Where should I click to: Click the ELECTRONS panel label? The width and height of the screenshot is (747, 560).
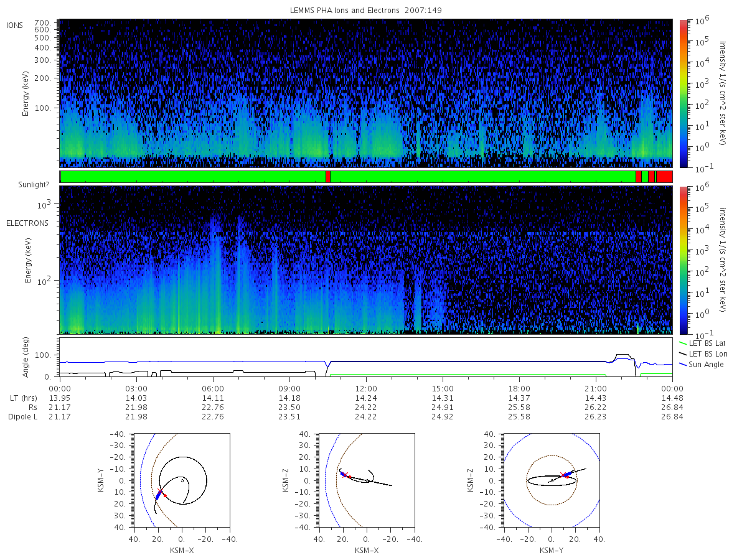27,223
